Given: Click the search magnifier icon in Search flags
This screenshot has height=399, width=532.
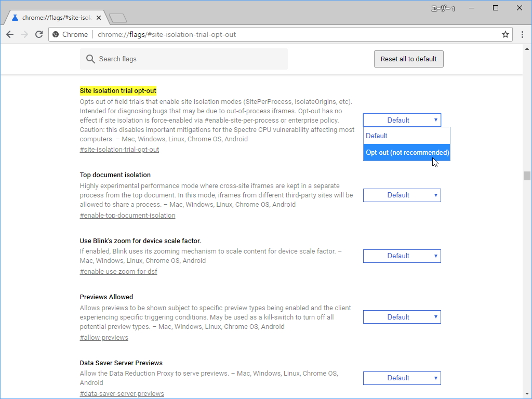Looking at the screenshot, I should point(90,59).
